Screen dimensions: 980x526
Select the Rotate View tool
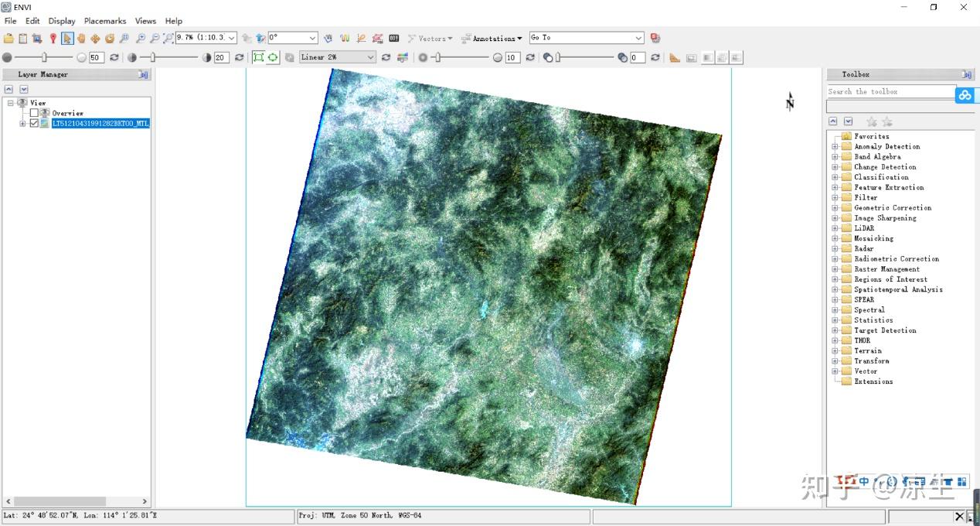[109, 37]
